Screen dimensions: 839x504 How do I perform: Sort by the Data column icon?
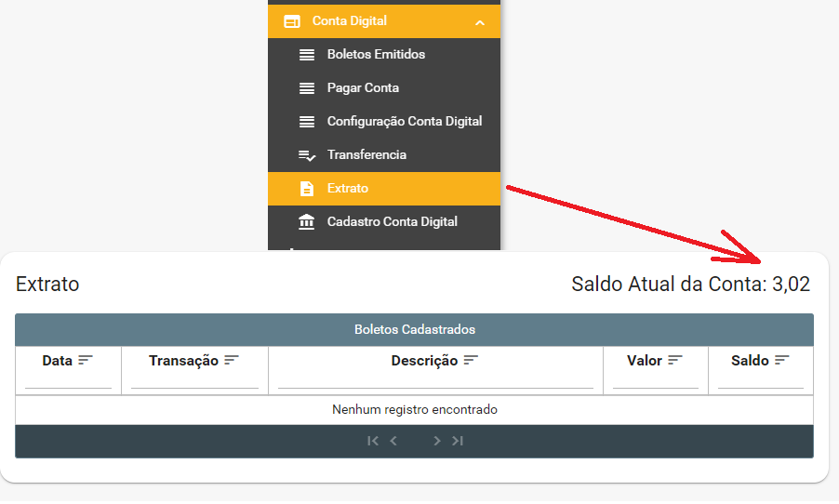(86, 360)
